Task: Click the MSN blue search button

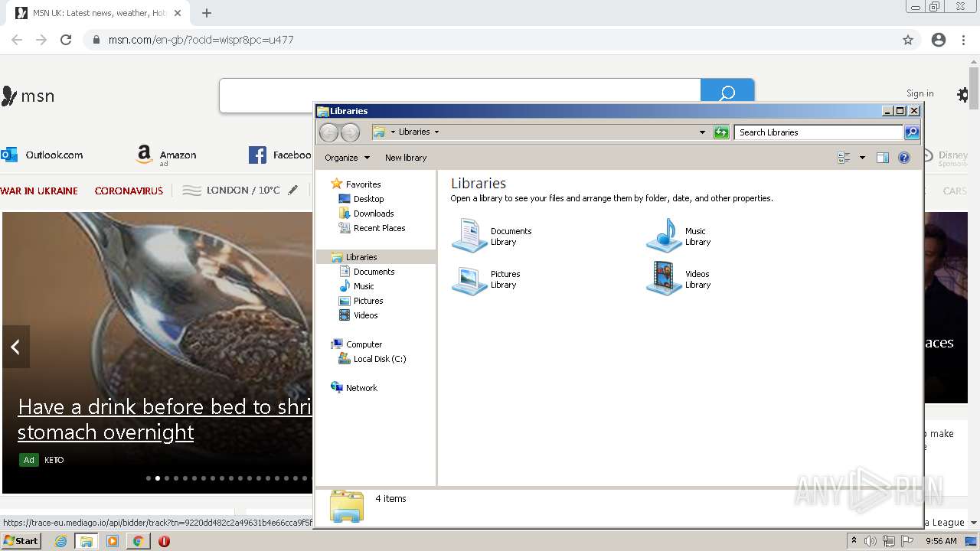Action: coord(727,92)
